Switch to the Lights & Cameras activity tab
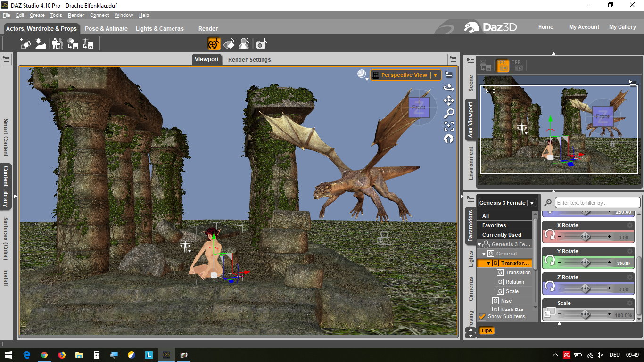This screenshot has height=362, width=644. [x=160, y=28]
